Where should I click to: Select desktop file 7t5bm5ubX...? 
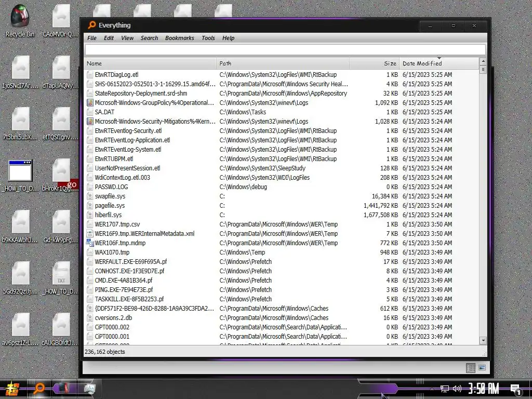click(20, 124)
